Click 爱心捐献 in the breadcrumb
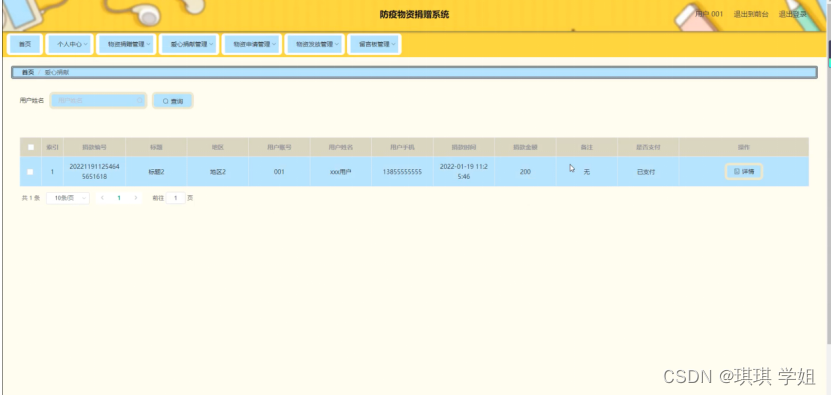 point(57,72)
